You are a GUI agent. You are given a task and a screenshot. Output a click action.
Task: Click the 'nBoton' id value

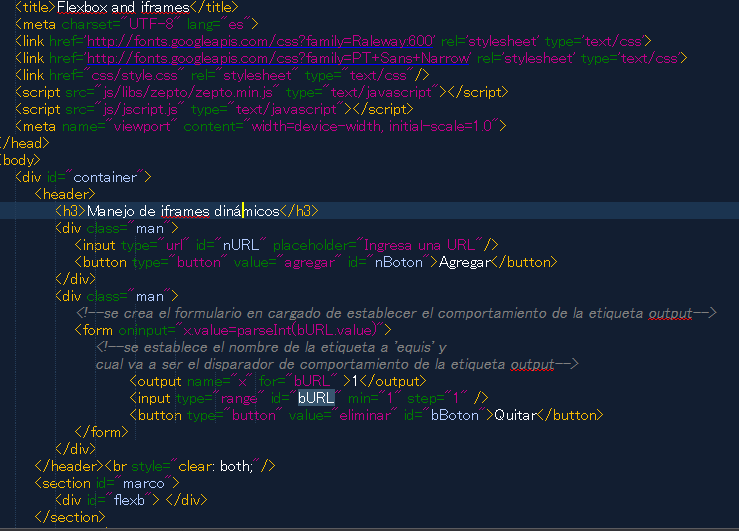click(399, 262)
